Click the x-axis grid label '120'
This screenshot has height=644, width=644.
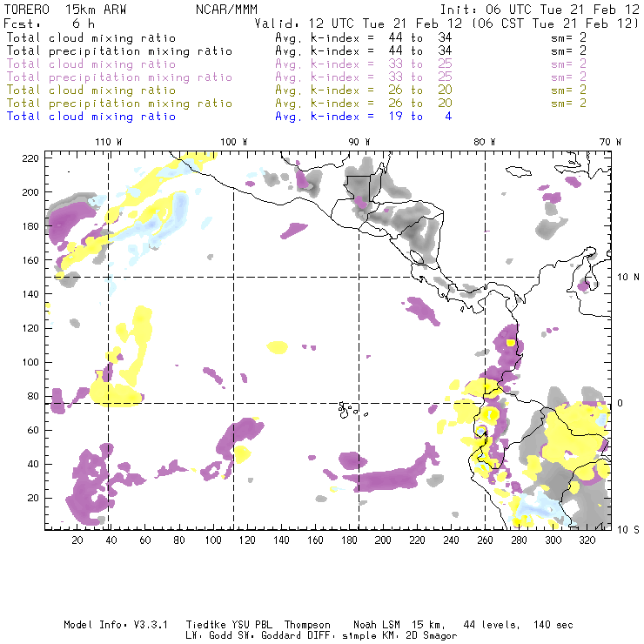point(247,540)
